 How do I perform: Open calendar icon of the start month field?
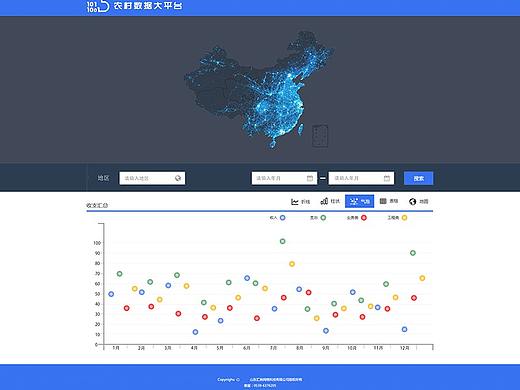(x=310, y=178)
